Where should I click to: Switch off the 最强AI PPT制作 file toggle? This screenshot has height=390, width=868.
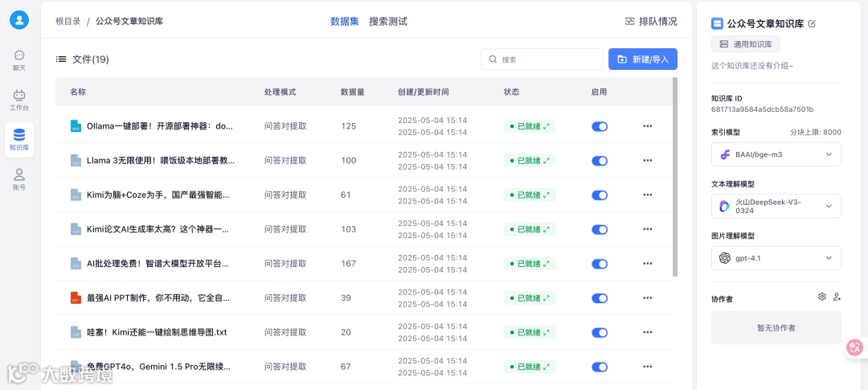point(600,298)
